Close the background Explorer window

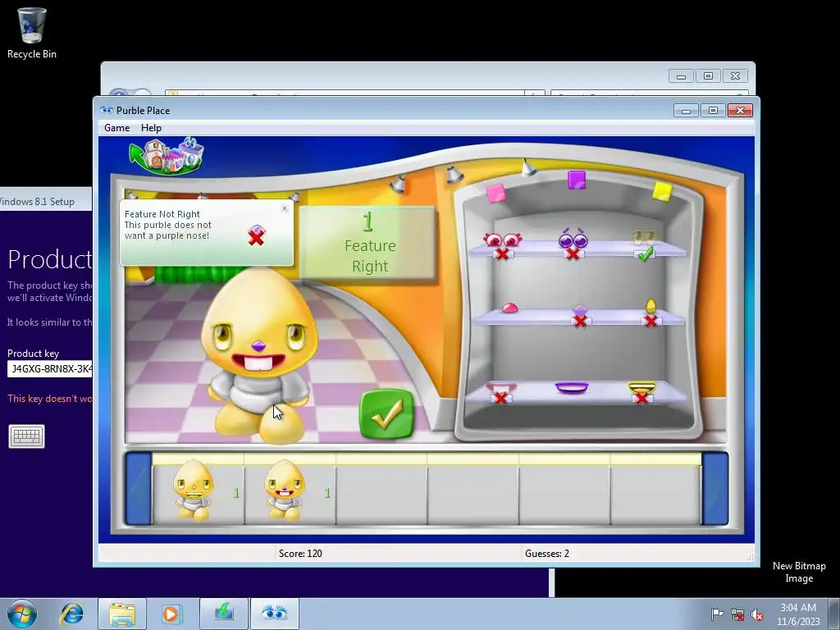pyautogui.click(x=735, y=76)
